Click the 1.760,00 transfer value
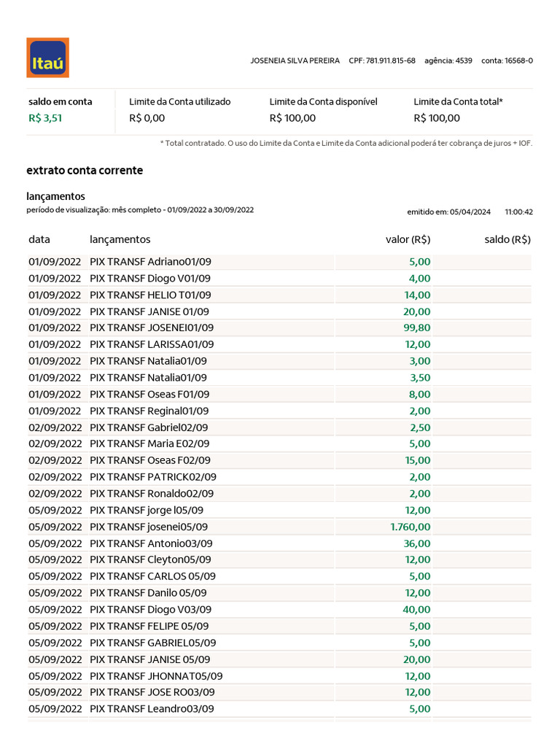The image size is (560, 747). click(411, 527)
